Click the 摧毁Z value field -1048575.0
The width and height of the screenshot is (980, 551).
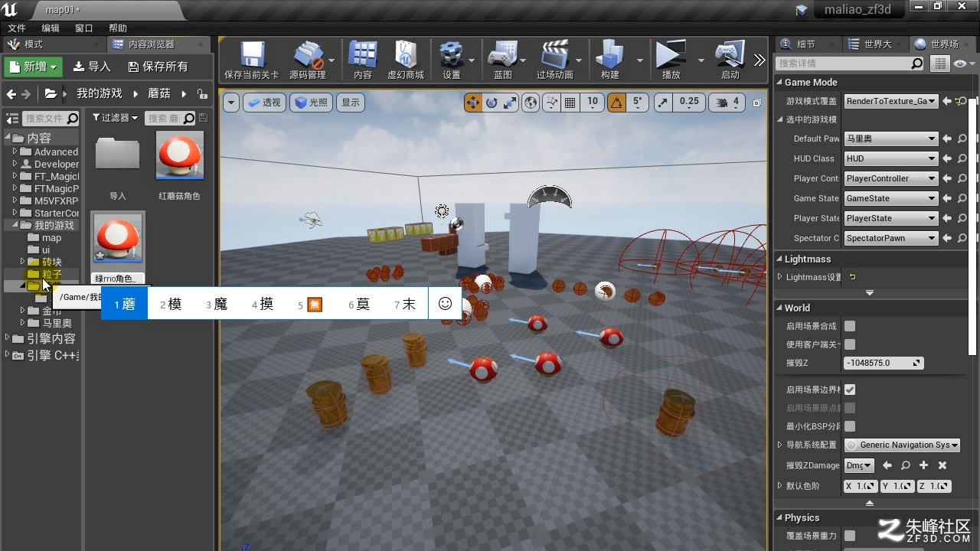[x=884, y=363]
